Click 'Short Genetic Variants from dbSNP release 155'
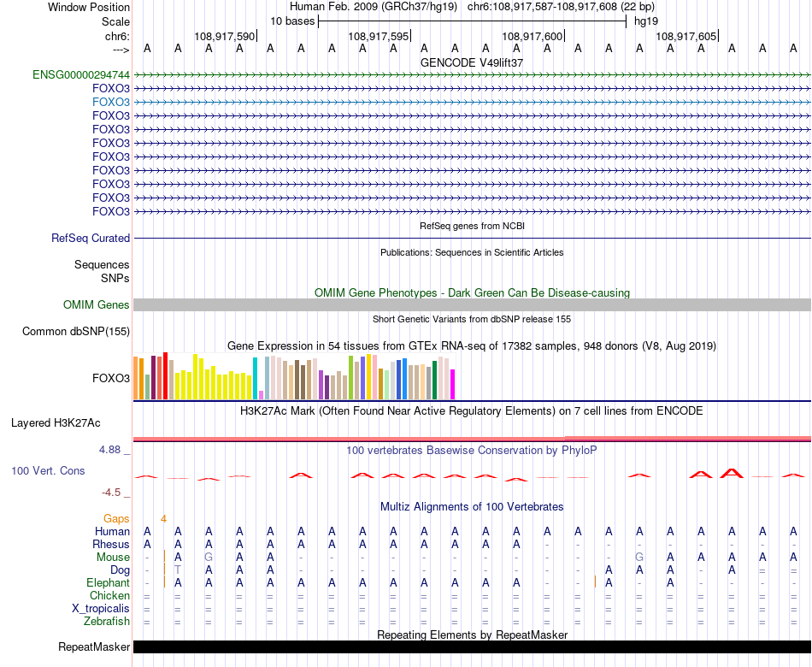The height and width of the screenshot is (667, 812). point(472,319)
